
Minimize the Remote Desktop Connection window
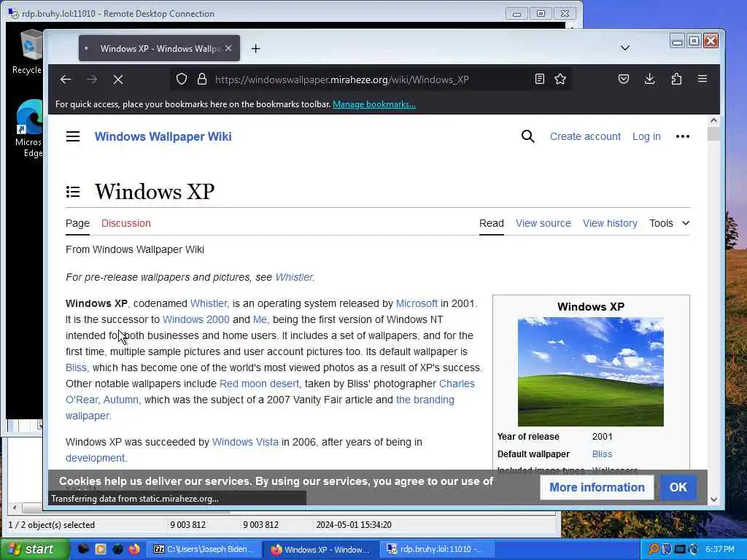[x=516, y=14]
